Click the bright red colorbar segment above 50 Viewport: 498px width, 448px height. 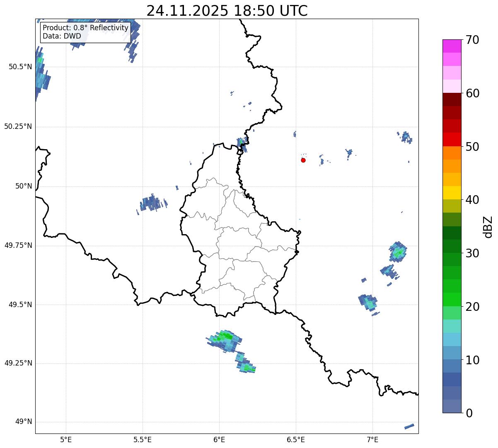pos(452,140)
